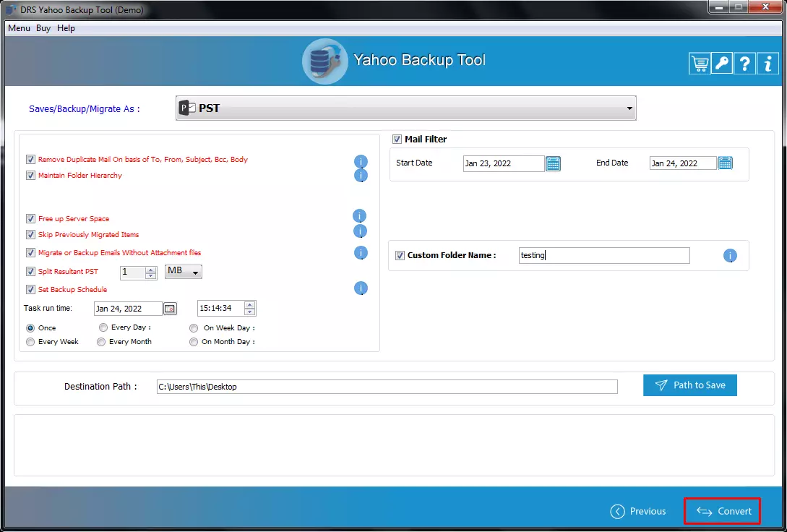Increase the task run time value
Image resolution: width=787 pixels, height=532 pixels.
pyautogui.click(x=249, y=305)
